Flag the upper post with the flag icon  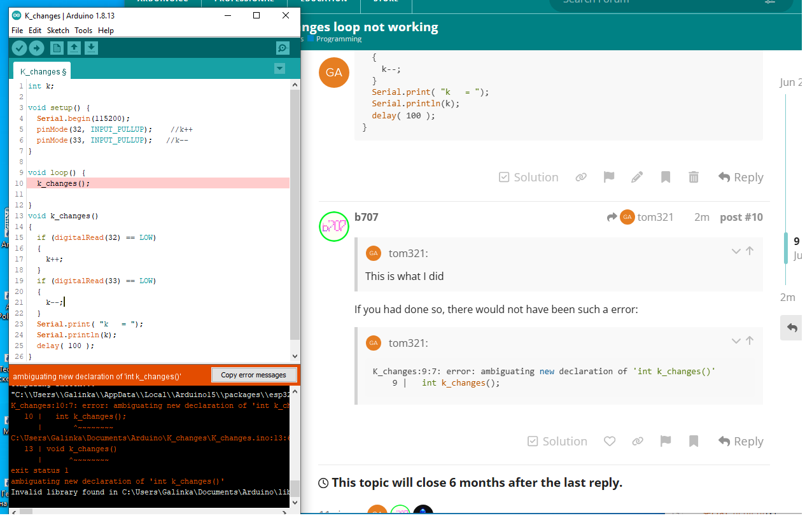pos(609,177)
